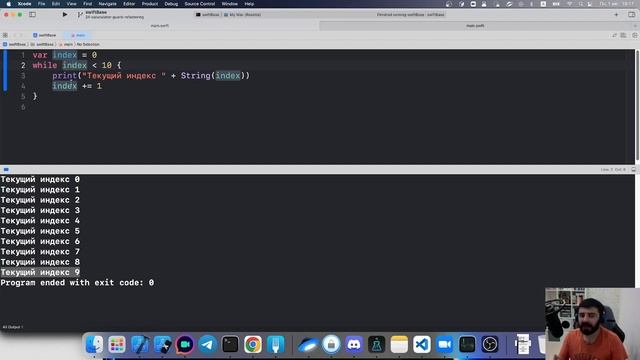Open the Source Control menu
This screenshot has width=640, height=360.
pyautogui.click(x=200, y=4)
